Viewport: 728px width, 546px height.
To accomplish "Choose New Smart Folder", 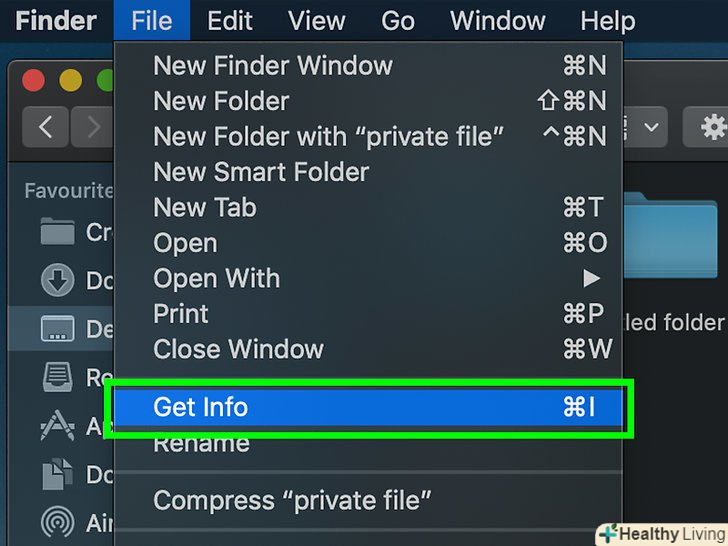I will click(261, 172).
